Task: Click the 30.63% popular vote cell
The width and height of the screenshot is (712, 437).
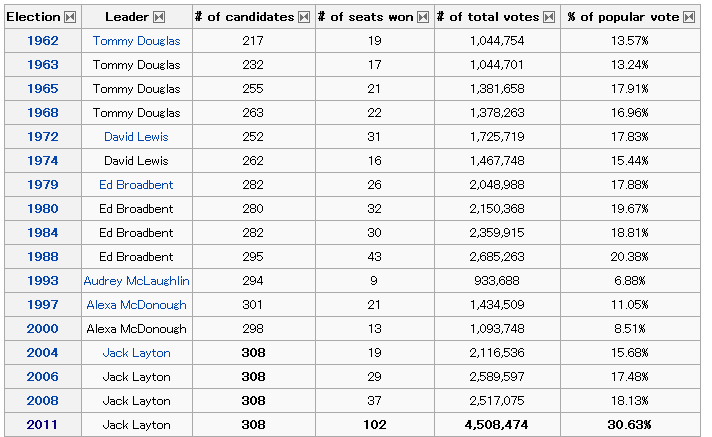Action: [630, 425]
